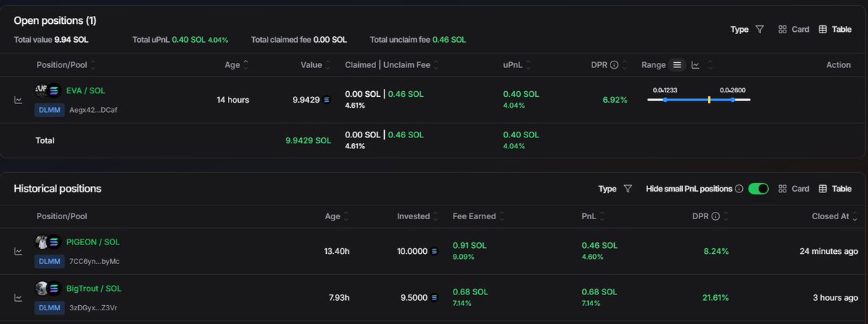The width and height of the screenshot is (868, 324).
Task: Click the Range column sort arrows
Action: pyautogui.click(x=711, y=65)
